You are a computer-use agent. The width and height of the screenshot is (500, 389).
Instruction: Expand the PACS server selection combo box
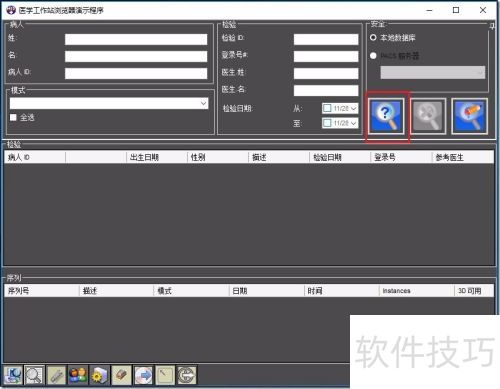(x=433, y=72)
